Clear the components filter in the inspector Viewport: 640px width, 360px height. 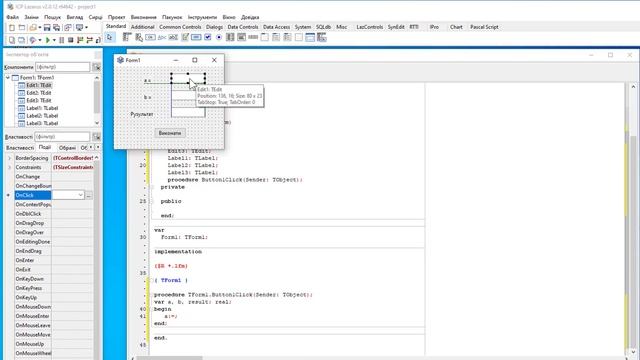(97, 67)
